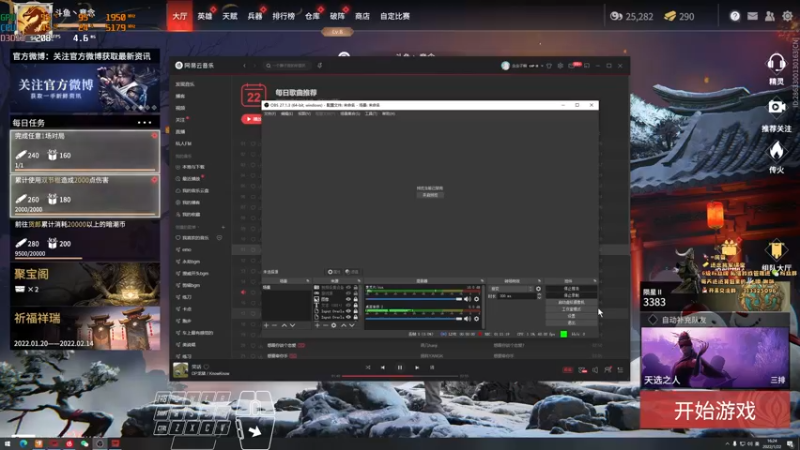
Task: Open the OBS scene transition dropdown
Action: pos(511,289)
